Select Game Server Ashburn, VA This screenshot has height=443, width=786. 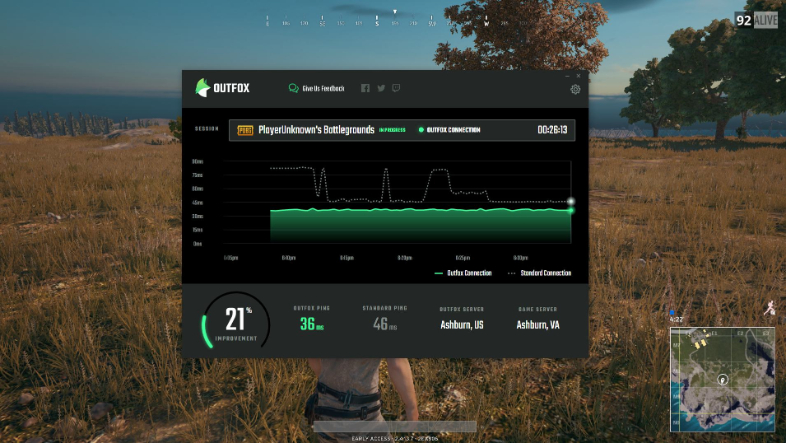(538, 325)
